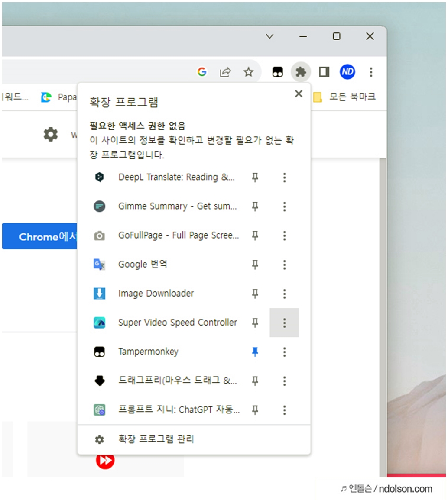Close the extensions popup with X
The height and width of the screenshot is (500, 448).
(x=299, y=94)
